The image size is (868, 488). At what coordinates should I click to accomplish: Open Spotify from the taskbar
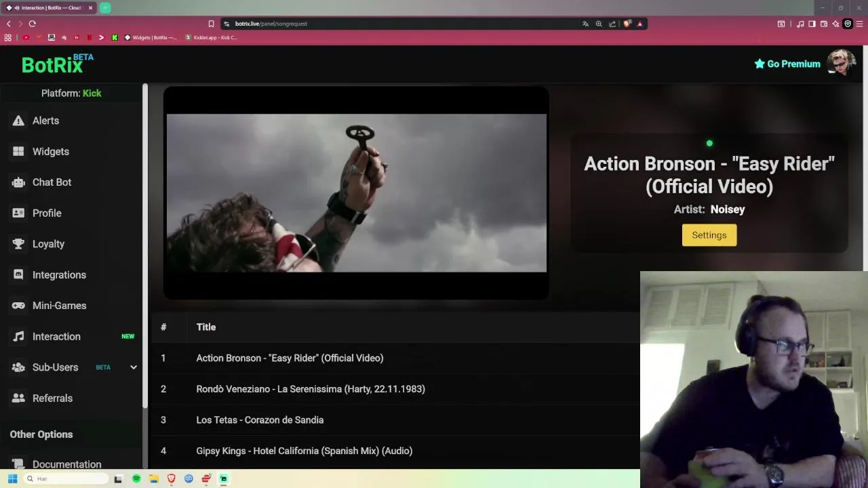[136, 479]
